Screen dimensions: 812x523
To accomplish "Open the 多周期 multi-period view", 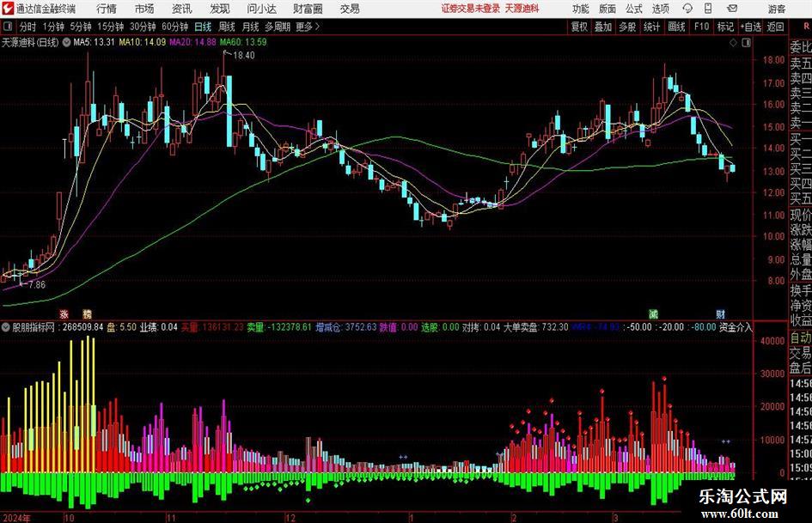I will pyautogui.click(x=277, y=27).
